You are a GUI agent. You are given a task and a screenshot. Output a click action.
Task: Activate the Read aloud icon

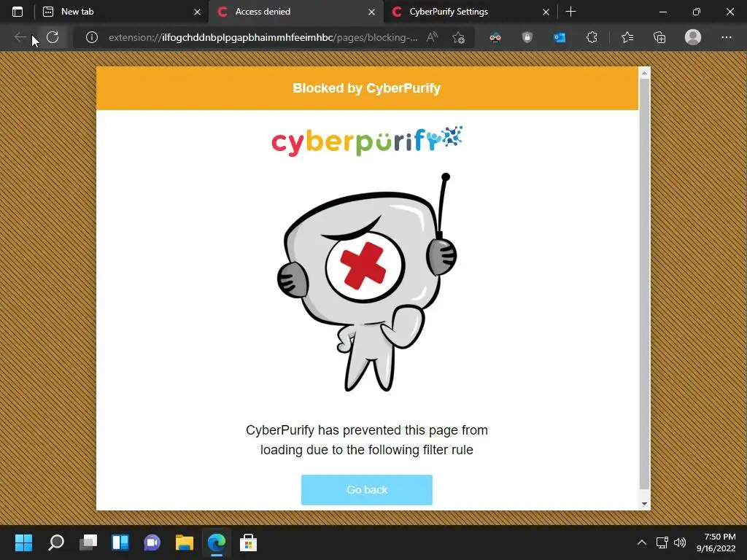pos(432,37)
